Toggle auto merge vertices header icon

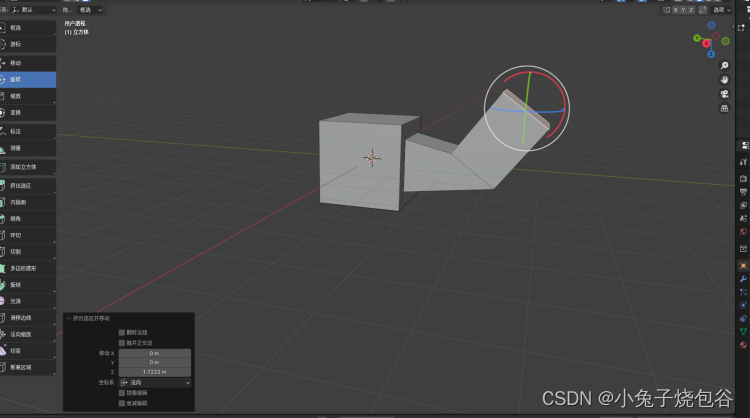click(x=703, y=10)
